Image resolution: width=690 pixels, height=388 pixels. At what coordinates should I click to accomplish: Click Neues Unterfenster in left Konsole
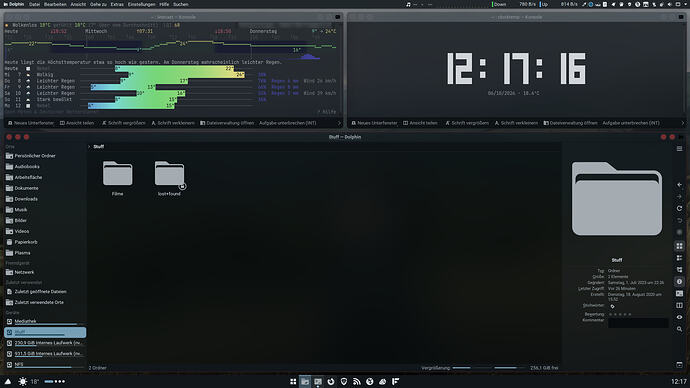click(31, 123)
